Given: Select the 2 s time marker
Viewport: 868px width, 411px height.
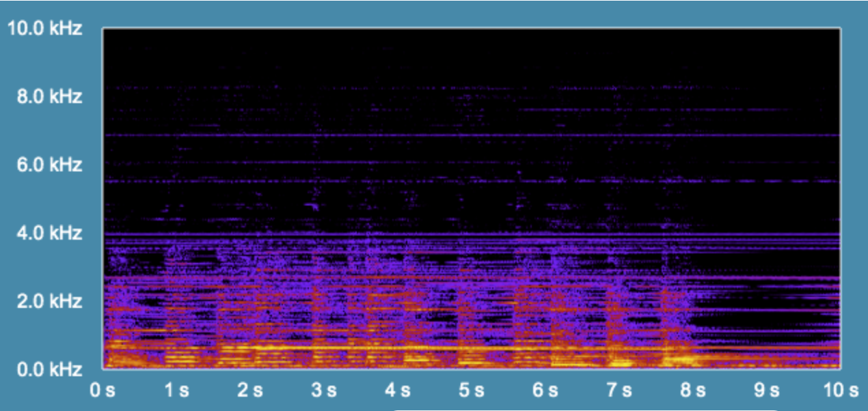Looking at the screenshot, I should [250, 391].
